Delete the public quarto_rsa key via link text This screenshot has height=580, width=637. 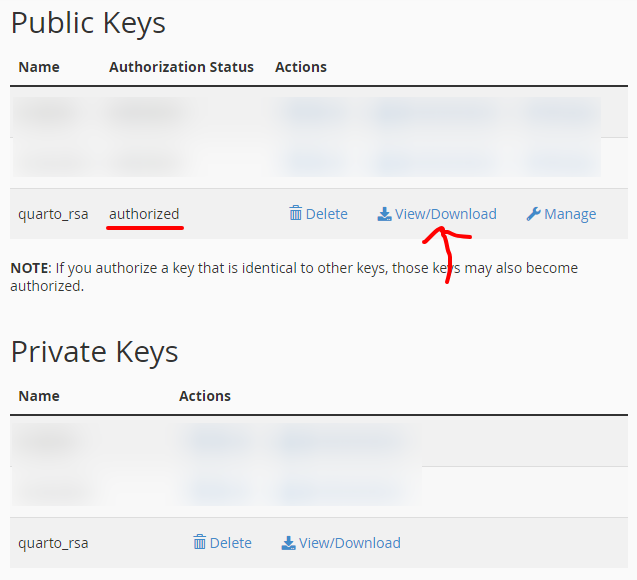coord(326,214)
